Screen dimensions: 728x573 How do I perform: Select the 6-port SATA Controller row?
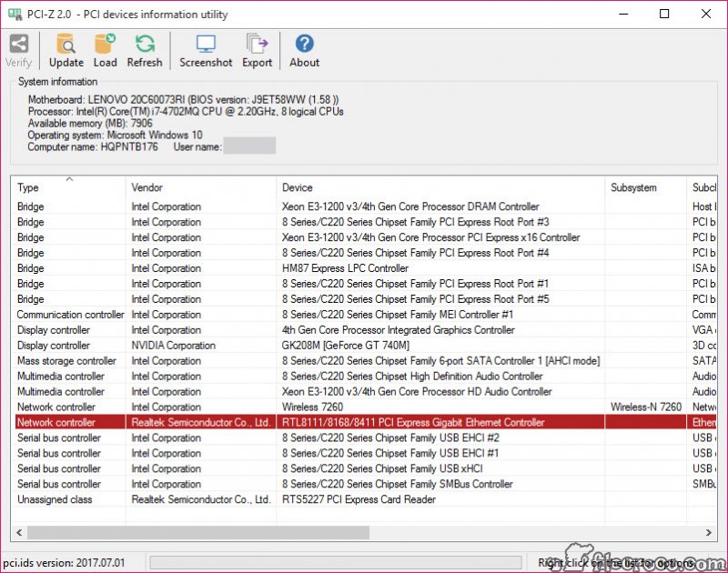click(364, 360)
